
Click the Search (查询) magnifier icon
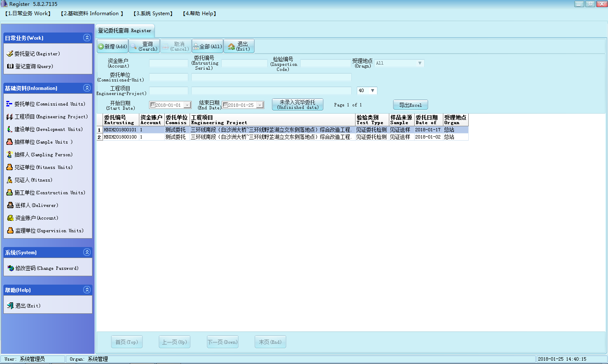(133, 46)
